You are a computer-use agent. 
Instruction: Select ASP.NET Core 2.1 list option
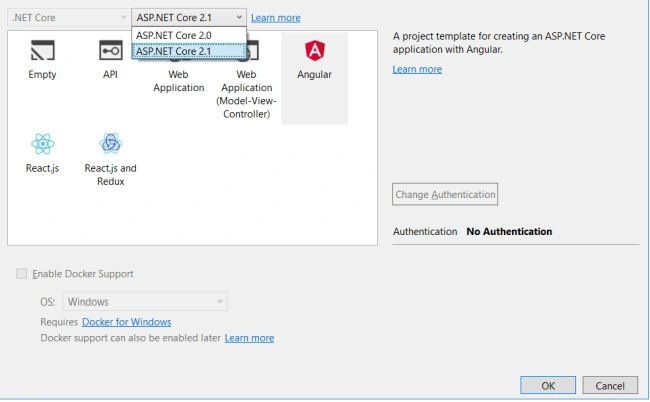point(189,51)
